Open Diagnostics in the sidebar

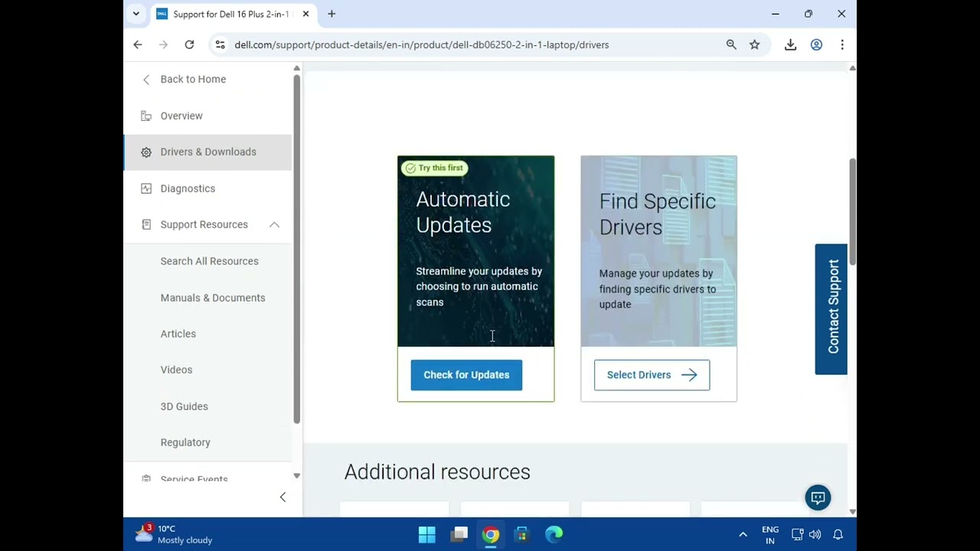pos(188,188)
